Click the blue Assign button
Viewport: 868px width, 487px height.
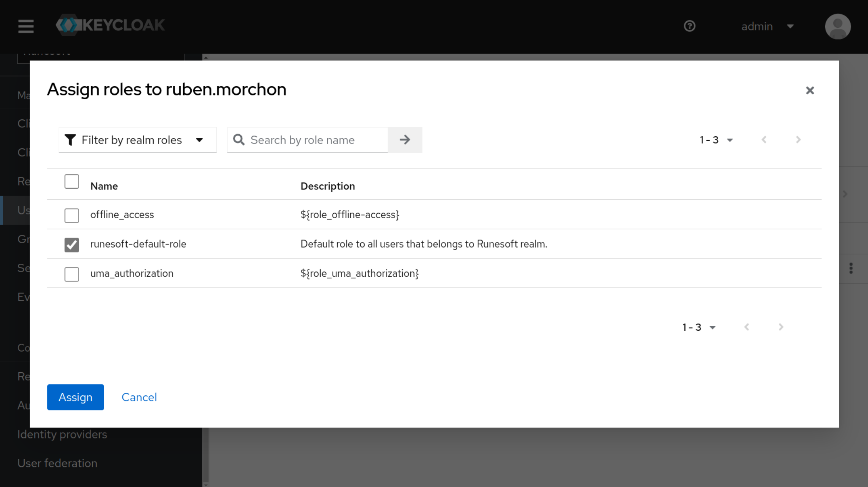point(75,397)
